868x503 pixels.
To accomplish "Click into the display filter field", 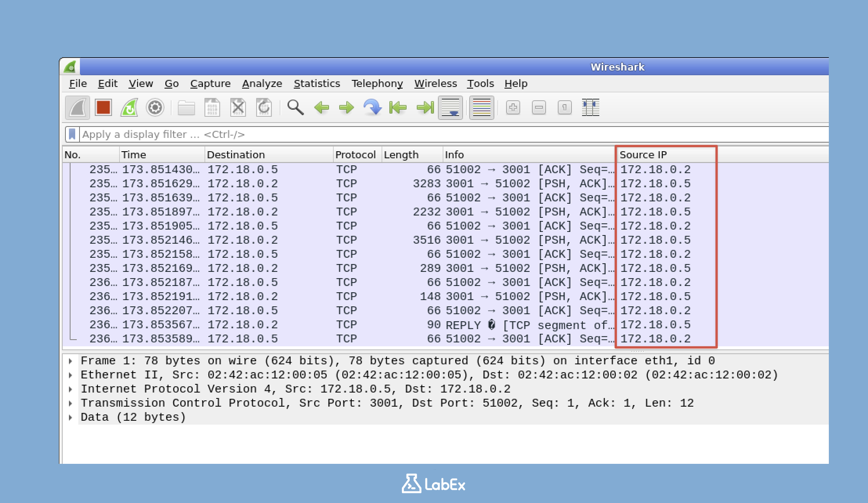I will pos(454,134).
